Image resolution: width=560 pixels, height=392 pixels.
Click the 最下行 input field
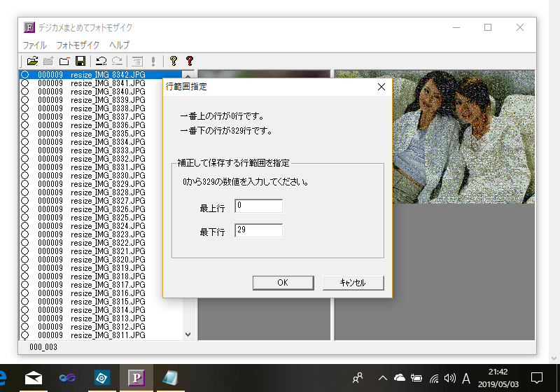pos(258,231)
